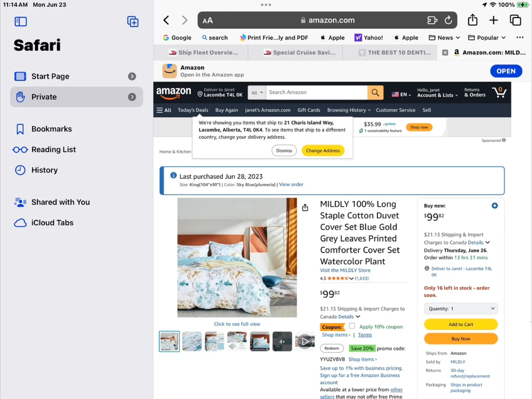The width and height of the screenshot is (532, 399).
Task: Check the Apply 10% coupon checkbox
Action: 352,326
